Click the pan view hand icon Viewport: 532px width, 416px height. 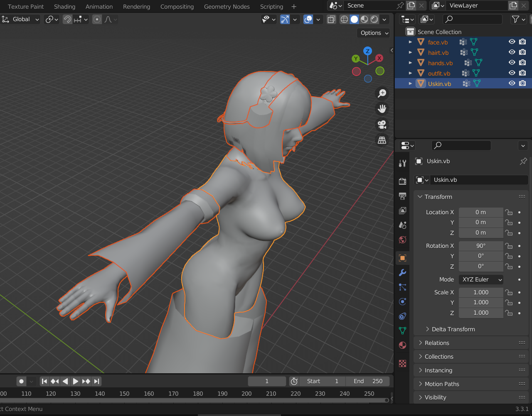click(382, 109)
